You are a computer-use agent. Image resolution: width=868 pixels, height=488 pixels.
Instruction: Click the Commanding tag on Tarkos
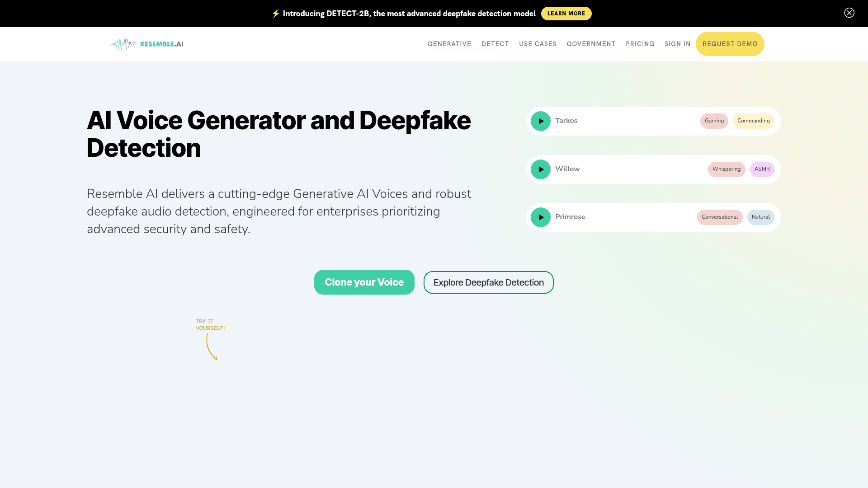(x=753, y=121)
